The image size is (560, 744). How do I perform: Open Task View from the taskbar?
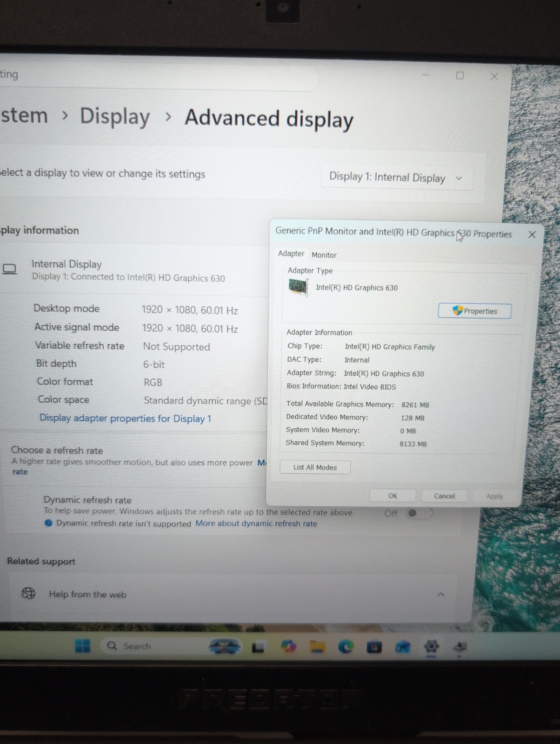258,647
